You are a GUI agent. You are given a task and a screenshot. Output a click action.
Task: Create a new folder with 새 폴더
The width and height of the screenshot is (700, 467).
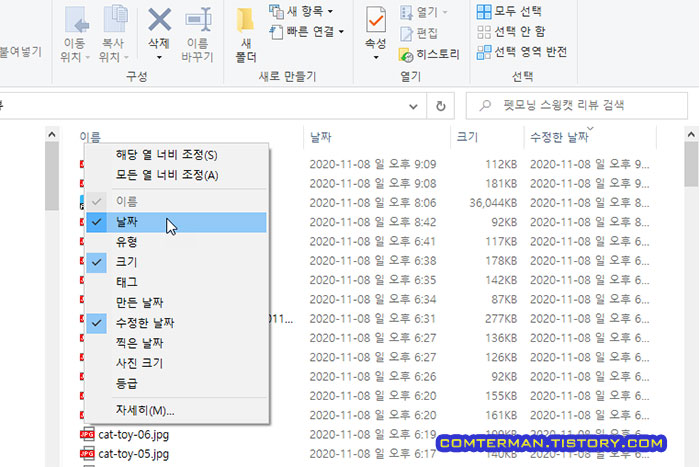tap(246, 35)
